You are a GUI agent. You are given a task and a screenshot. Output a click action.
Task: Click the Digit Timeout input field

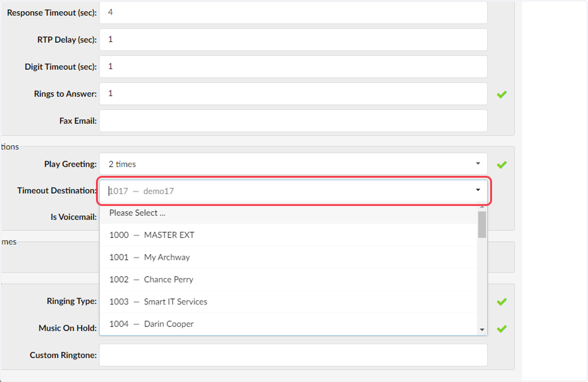(293, 66)
